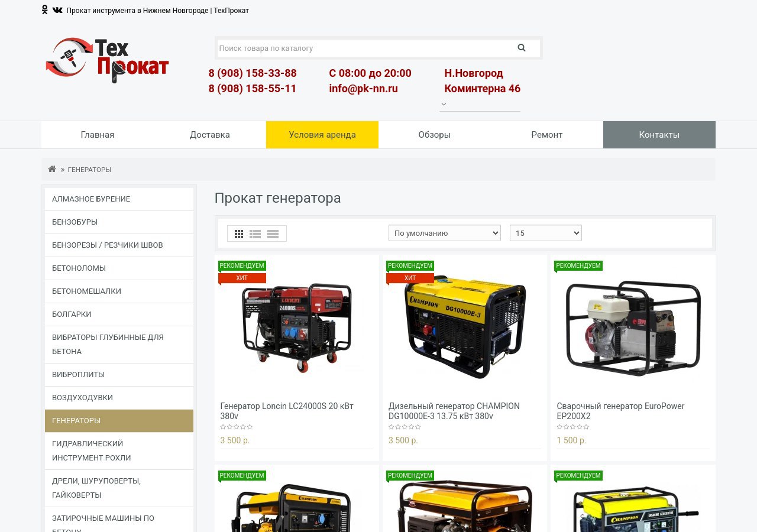Go to home via breadcrumb house icon

point(52,169)
